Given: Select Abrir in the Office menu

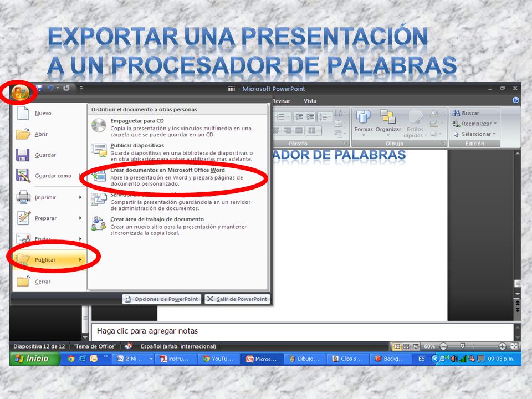Looking at the screenshot, I should tap(49, 134).
